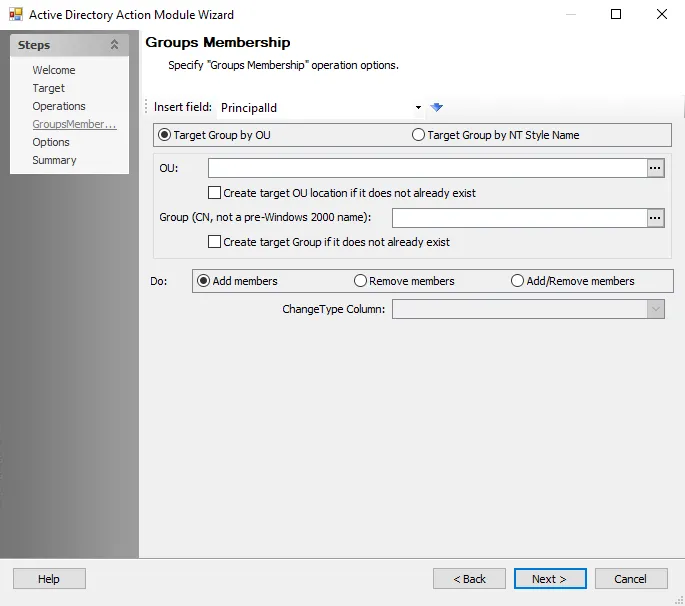
Task: Go to the Welcome step
Action: (x=54, y=70)
